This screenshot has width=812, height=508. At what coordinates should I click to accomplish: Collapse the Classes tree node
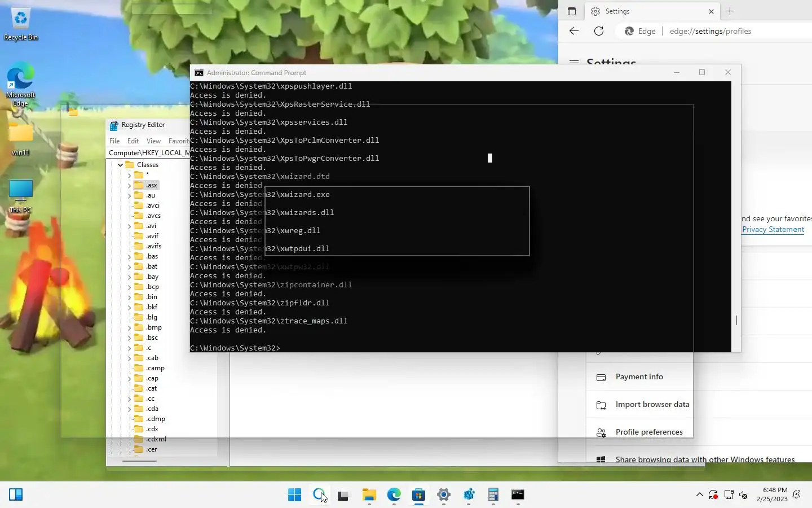click(x=120, y=165)
